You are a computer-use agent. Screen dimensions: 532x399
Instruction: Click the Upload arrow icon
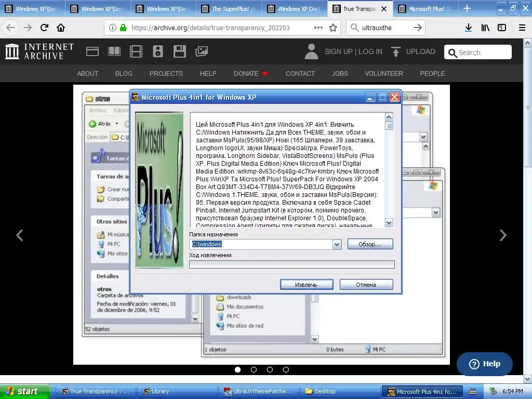(395, 51)
